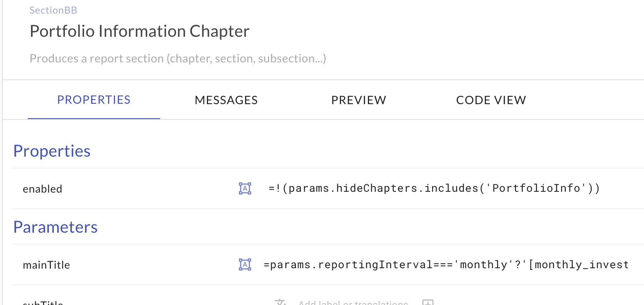Click the Portfolio Information Chapter title

click(x=139, y=31)
